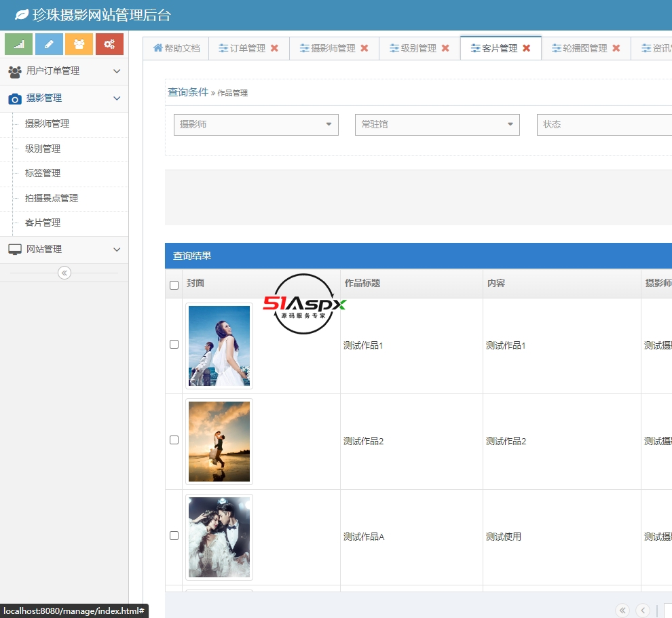Open the cover thumbnail for 测试作品2
Screen dimensions: 672x618
coord(219,441)
